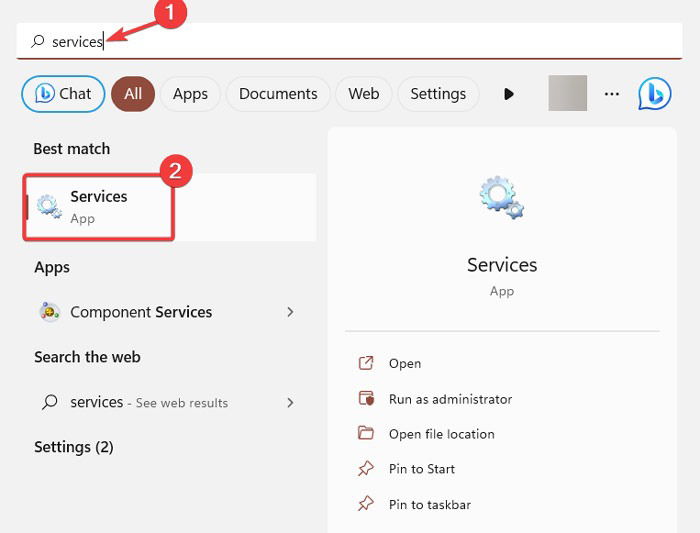Screen dimensions: 700x533
Task: Click the magnifier icon in search box
Action: pos(38,42)
